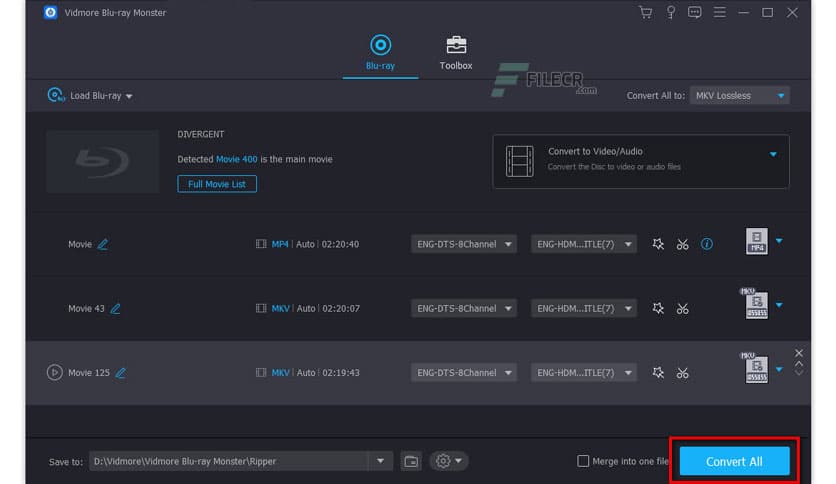Click the Save to path field
The image size is (836, 484).
[x=229, y=461]
